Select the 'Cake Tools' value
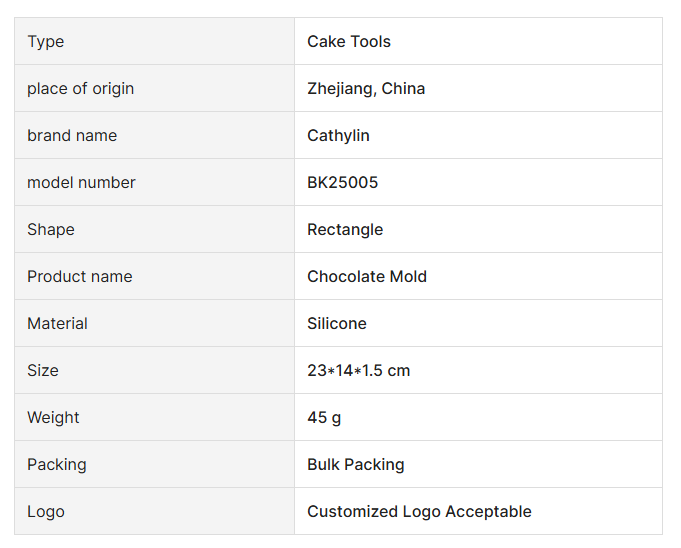The width and height of the screenshot is (681, 548). [349, 42]
